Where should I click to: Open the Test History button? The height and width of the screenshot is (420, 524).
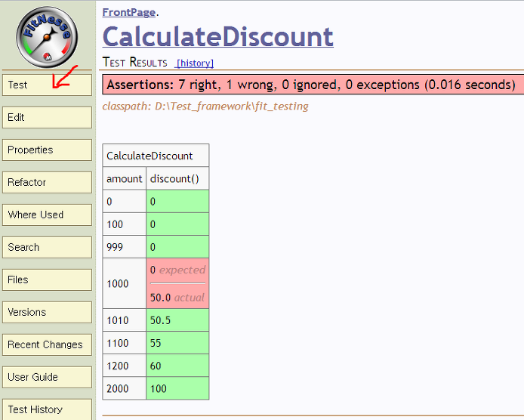[x=47, y=409]
